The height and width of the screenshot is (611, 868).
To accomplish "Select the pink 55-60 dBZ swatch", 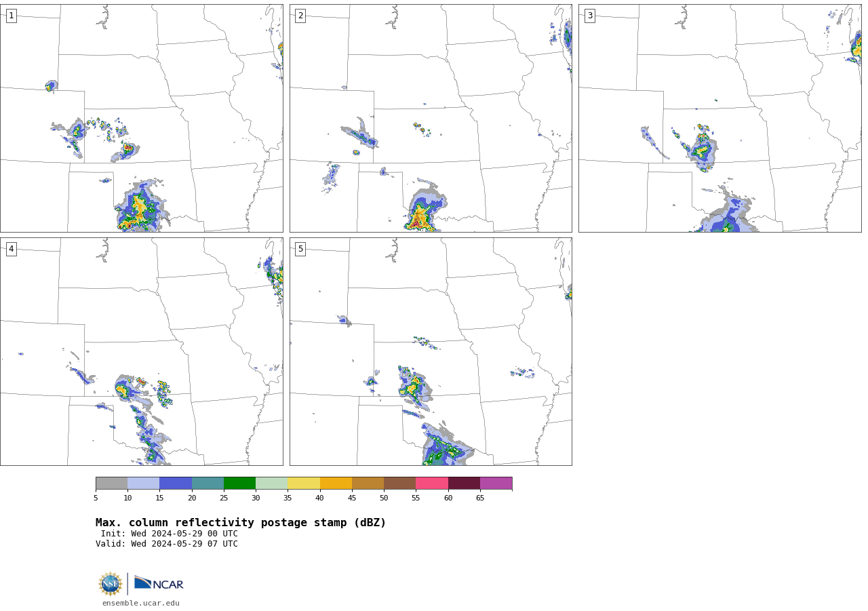I will tap(432, 484).
